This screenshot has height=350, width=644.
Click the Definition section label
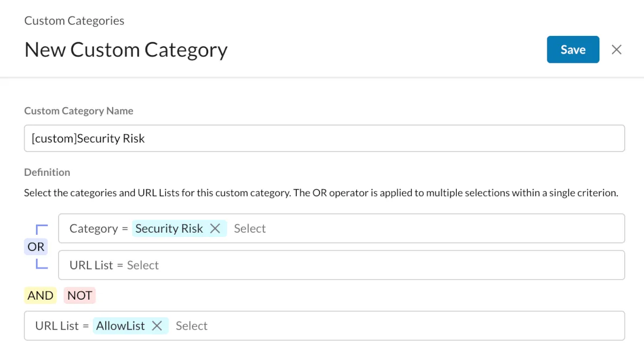tap(47, 172)
